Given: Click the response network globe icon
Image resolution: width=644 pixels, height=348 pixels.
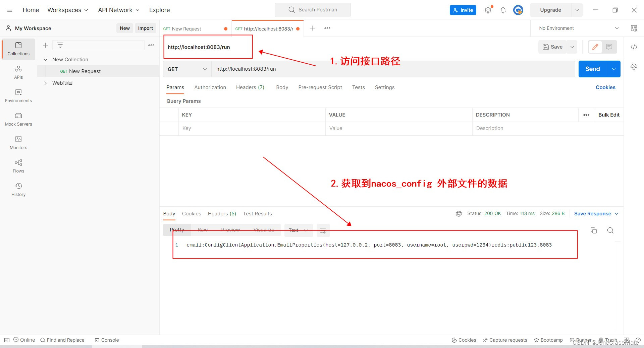Looking at the screenshot, I should (x=459, y=214).
